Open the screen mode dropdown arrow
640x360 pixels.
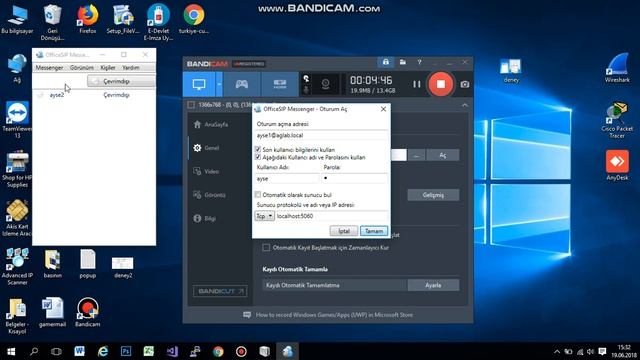coord(219,84)
